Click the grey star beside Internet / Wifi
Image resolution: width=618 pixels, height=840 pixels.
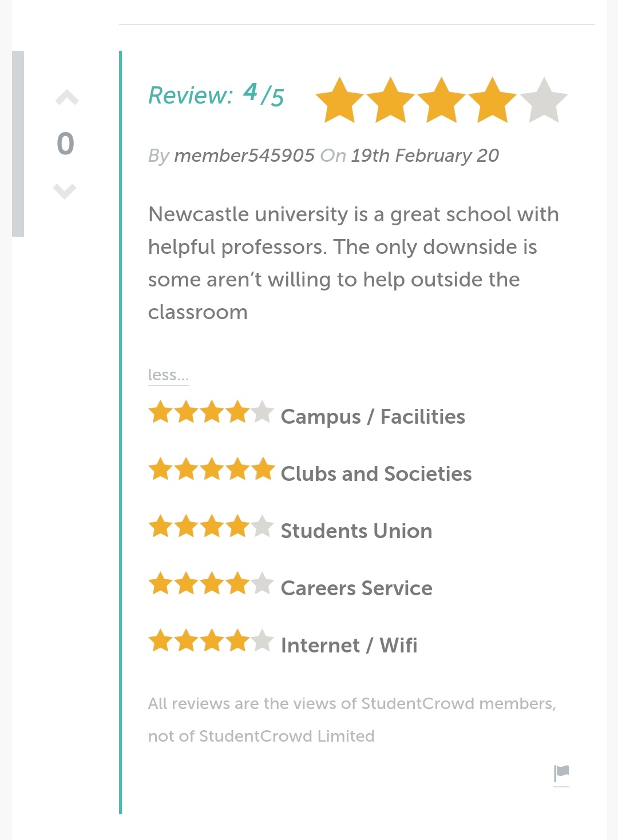coord(263,640)
